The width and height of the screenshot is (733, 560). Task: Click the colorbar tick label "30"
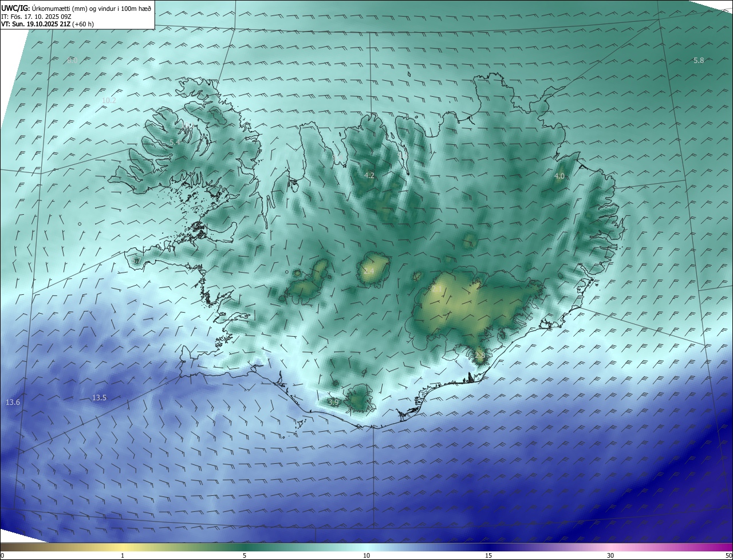click(x=610, y=555)
